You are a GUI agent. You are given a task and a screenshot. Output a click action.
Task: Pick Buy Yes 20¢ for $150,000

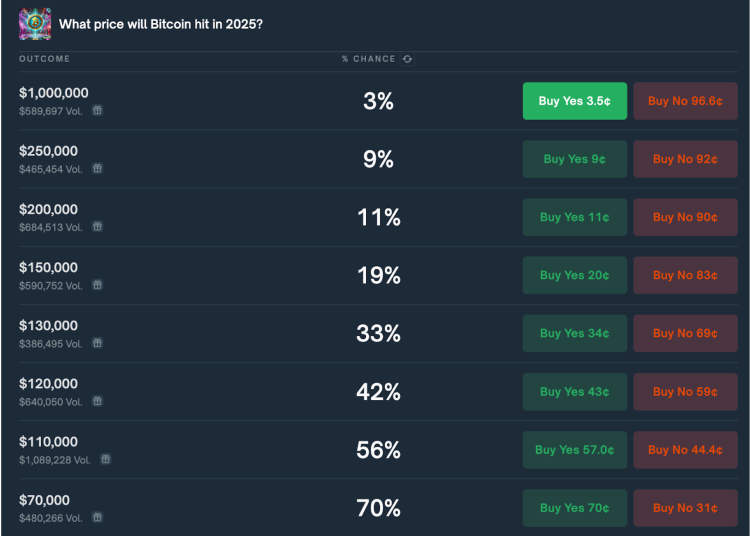point(574,275)
